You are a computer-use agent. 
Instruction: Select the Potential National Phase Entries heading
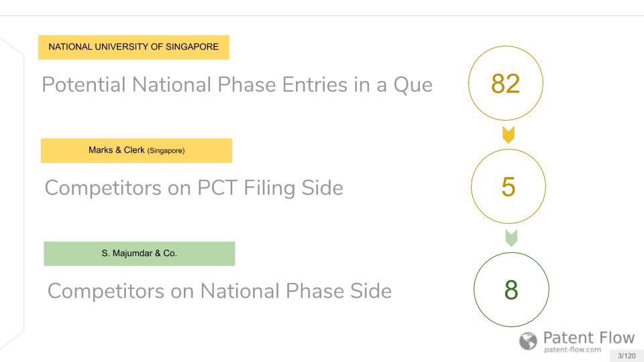[237, 85]
